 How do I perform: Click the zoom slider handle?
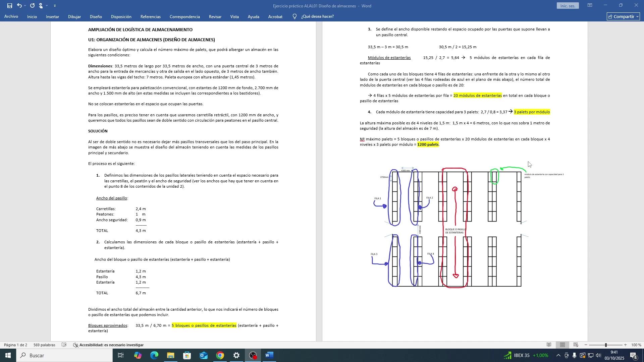pyautogui.click(x=605, y=345)
